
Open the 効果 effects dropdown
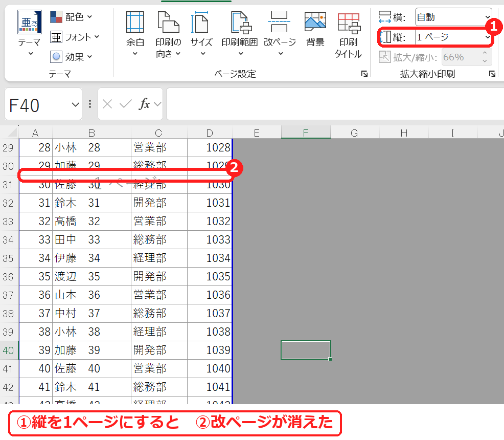(72, 57)
